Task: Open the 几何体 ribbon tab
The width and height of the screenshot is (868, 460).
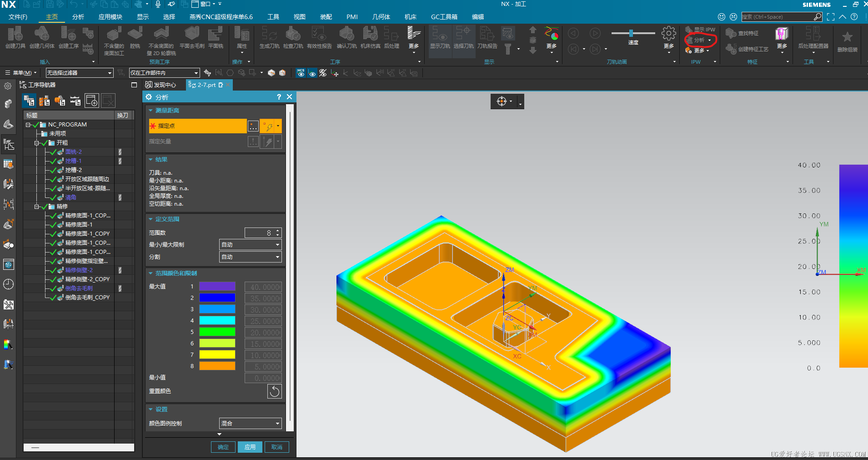Action: tap(381, 17)
